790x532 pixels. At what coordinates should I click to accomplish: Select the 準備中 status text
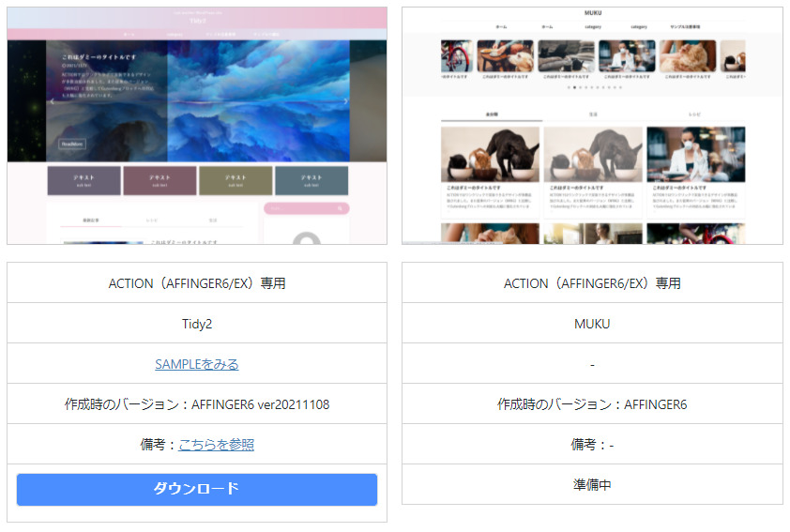tap(592, 485)
